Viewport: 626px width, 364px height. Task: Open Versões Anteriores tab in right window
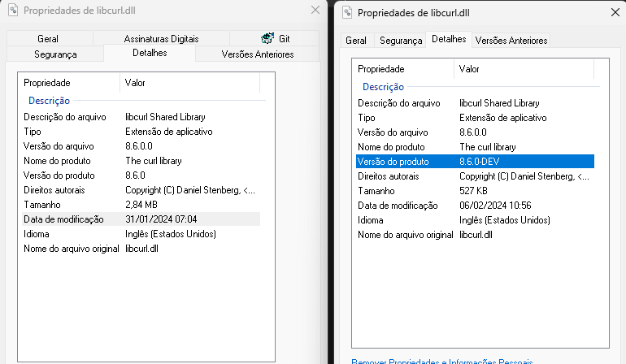click(511, 41)
